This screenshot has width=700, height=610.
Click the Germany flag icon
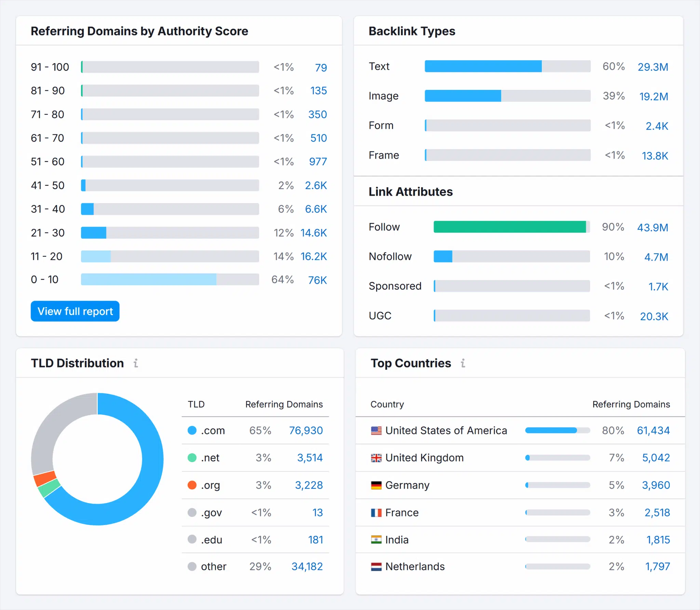pos(376,485)
